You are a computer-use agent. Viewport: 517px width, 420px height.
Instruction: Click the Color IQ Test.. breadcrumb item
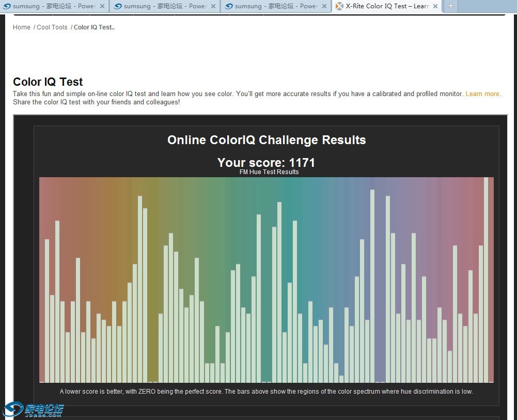pos(94,27)
